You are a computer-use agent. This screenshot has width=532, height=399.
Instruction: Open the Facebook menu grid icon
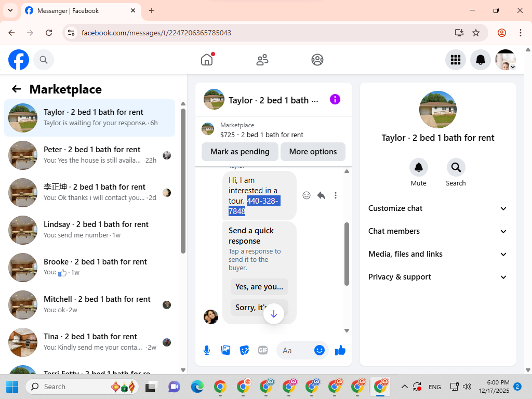[455, 60]
